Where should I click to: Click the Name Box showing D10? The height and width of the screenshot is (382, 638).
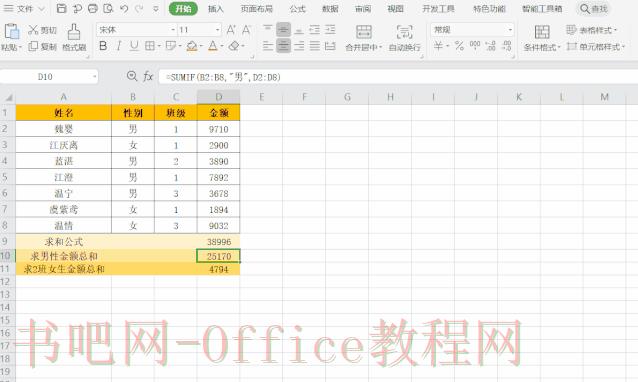click(x=49, y=76)
